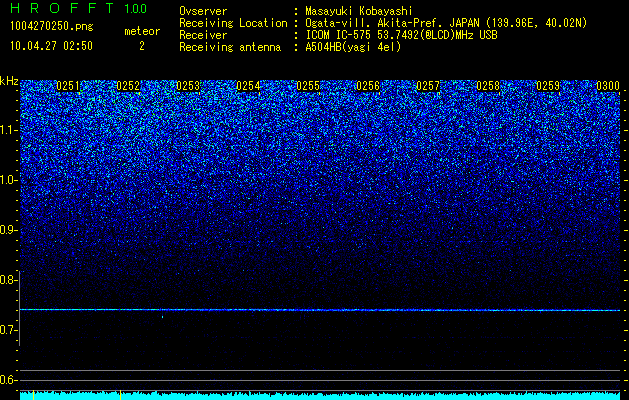The height and width of the screenshot is (400, 629).
Task: Click the Receiver field label
Action: 203,35
